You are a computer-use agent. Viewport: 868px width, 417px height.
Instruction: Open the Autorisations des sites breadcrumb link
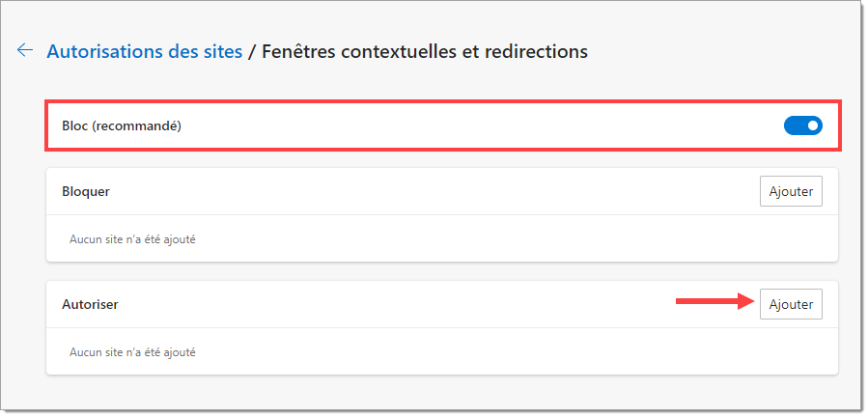pyautogui.click(x=145, y=51)
